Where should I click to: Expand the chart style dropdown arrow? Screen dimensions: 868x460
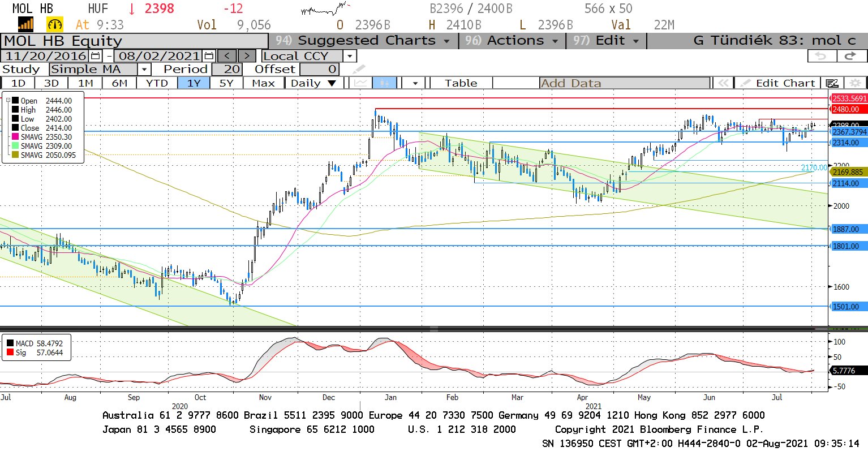[415, 83]
